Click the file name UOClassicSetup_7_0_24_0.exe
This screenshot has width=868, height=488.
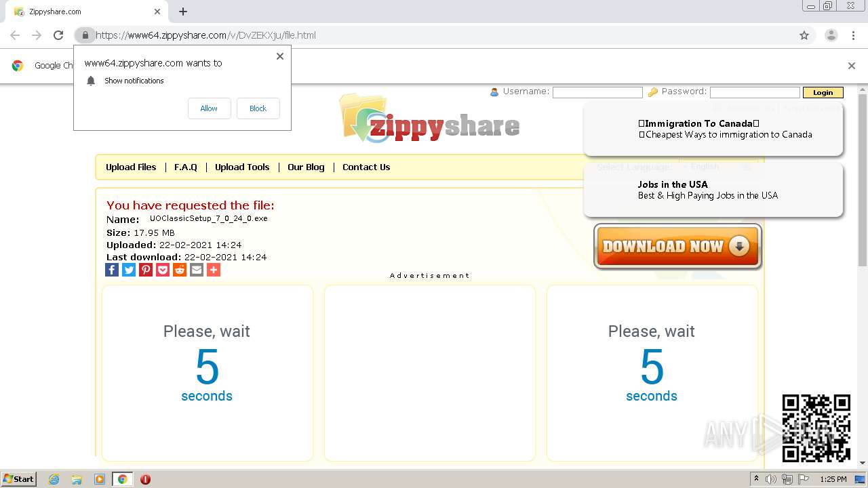click(209, 218)
